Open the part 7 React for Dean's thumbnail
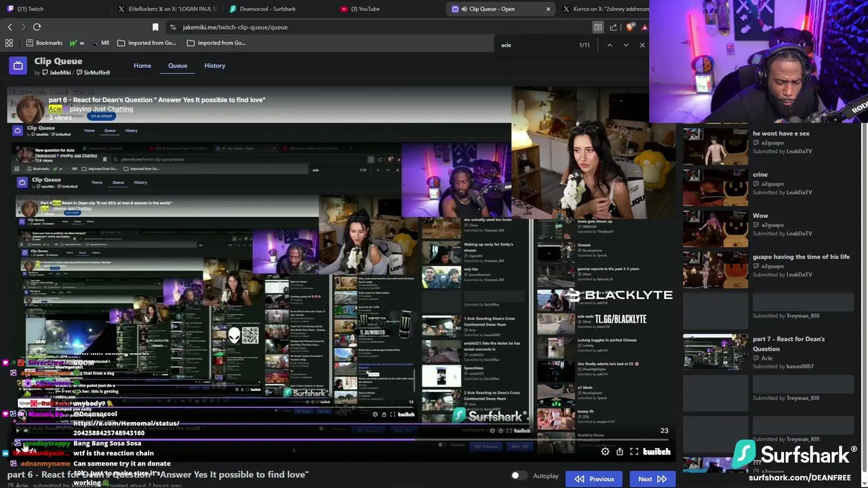The image size is (868, 488). coord(715,352)
